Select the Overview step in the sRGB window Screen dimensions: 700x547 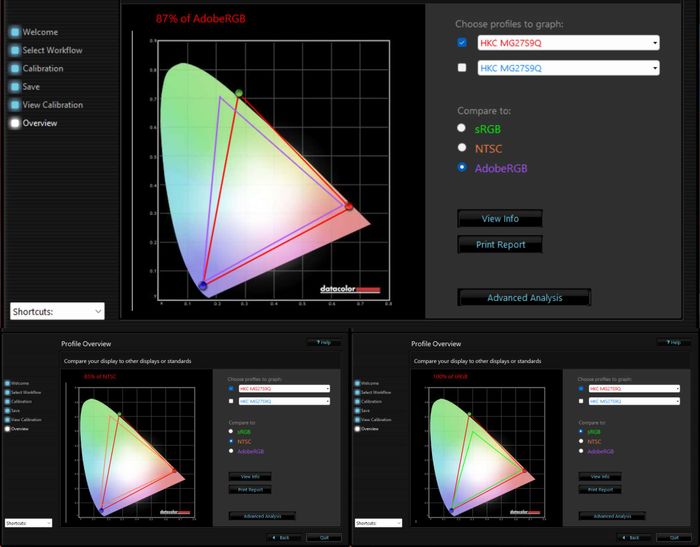(367, 429)
